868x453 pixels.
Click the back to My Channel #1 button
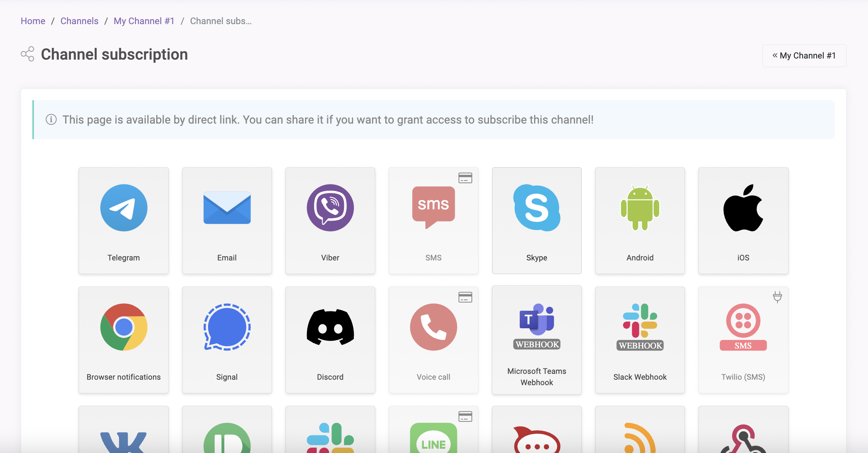point(804,56)
